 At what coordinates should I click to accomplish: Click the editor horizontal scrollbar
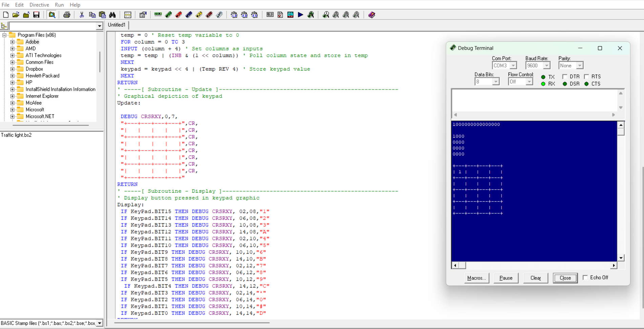coord(192,323)
